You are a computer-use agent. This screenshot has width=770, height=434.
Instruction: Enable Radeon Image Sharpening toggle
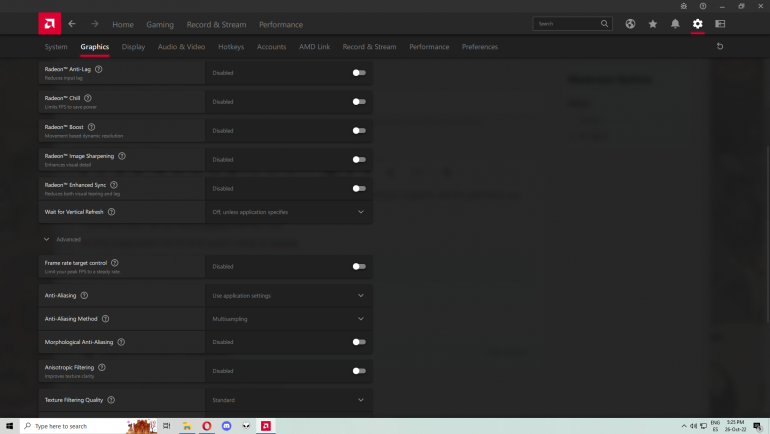point(359,160)
